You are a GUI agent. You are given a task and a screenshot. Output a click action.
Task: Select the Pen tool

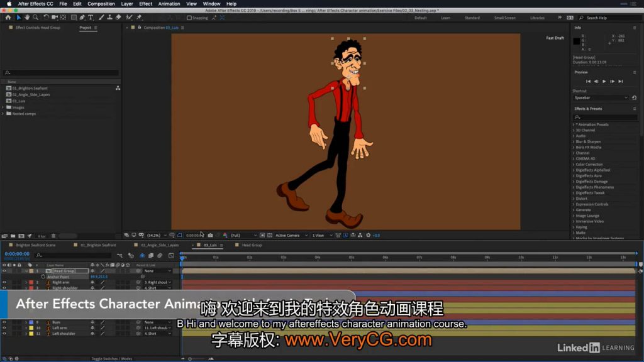click(x=82, y=18)
